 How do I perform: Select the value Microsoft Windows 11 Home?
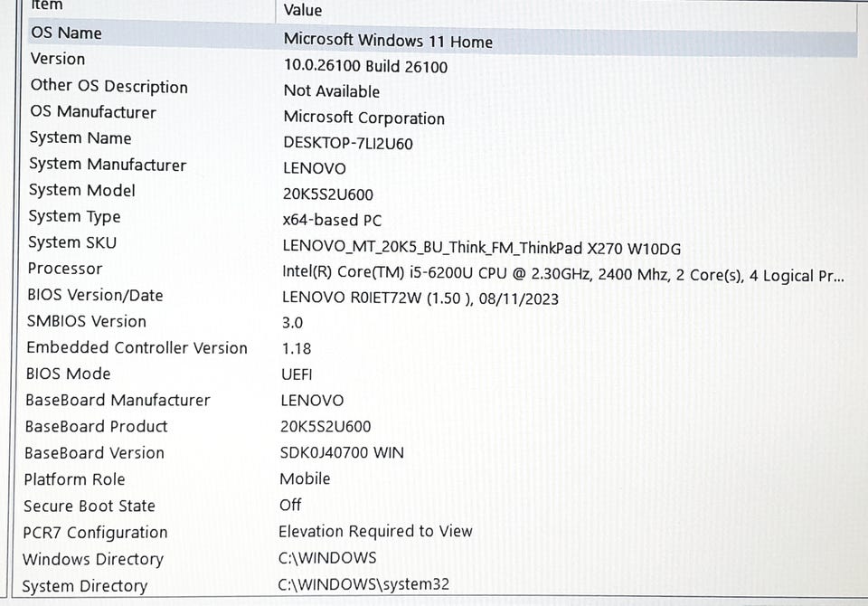click(388, 41)
